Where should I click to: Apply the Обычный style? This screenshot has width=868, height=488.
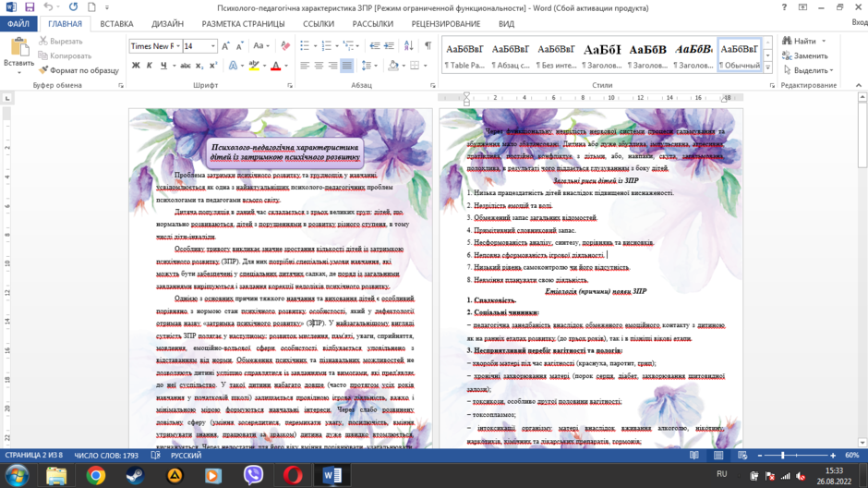pos(740,55)
